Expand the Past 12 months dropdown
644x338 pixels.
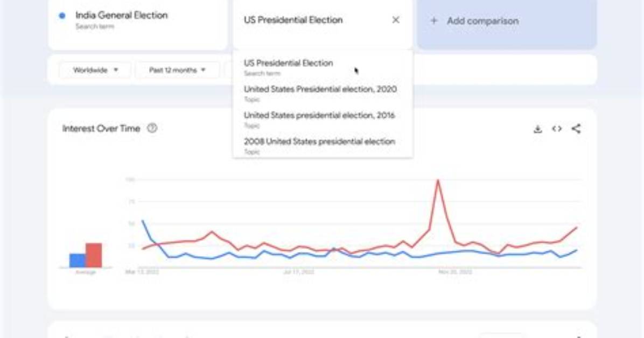coord(177,70)
